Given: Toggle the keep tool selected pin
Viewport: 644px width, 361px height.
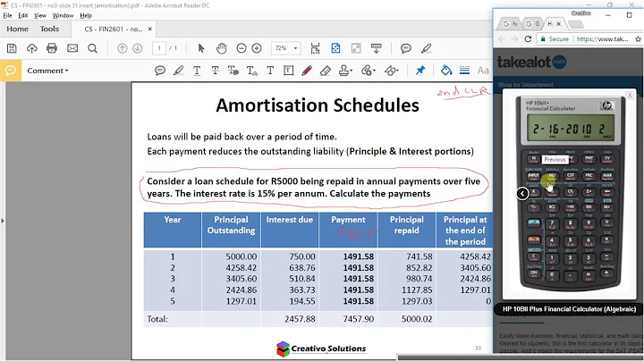Looking at the screenshot, I should point(419,71).
